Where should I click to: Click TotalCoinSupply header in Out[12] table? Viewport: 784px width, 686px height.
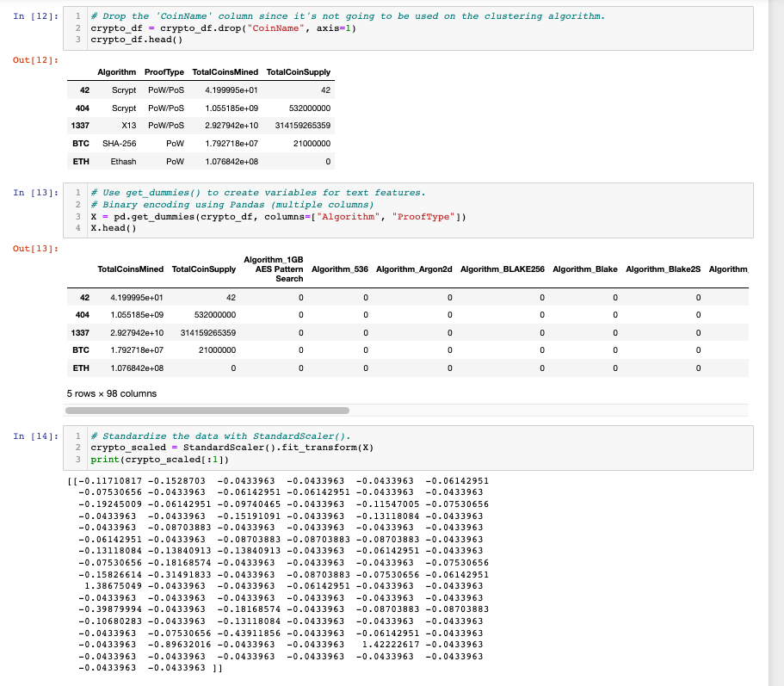click(299, 72)
